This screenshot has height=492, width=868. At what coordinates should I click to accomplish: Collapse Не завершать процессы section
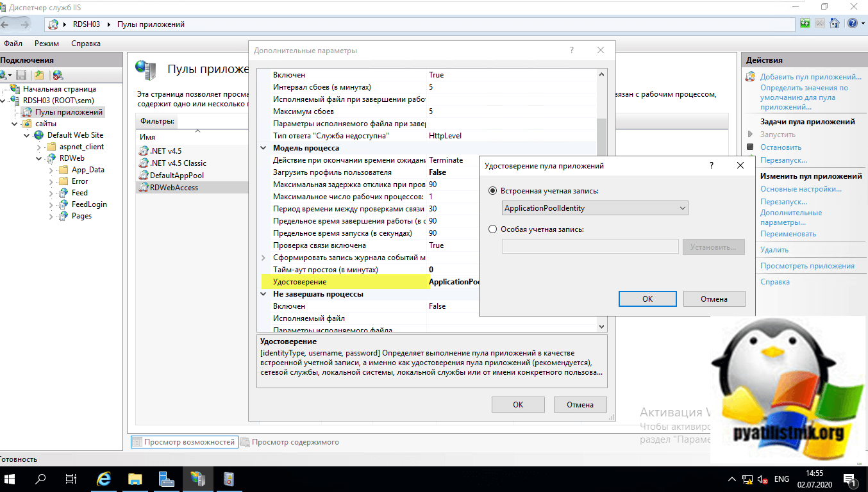(x=263, y=294)
